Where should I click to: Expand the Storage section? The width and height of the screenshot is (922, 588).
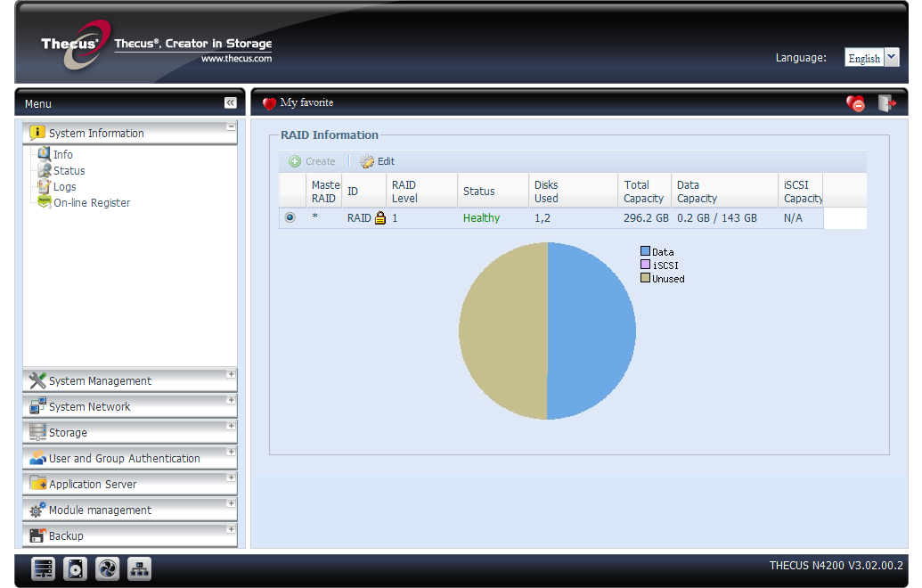click(231, 426)
